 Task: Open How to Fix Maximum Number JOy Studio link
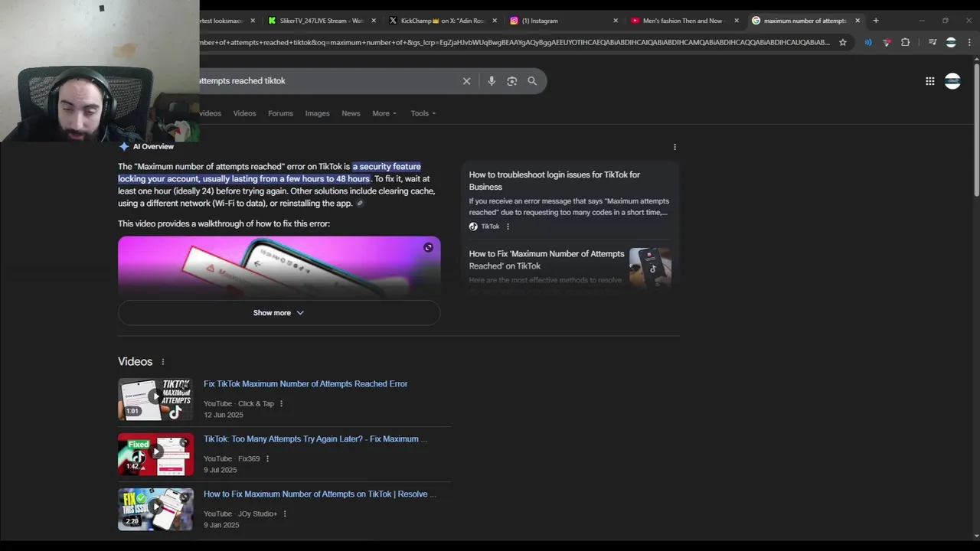point(320,494)
